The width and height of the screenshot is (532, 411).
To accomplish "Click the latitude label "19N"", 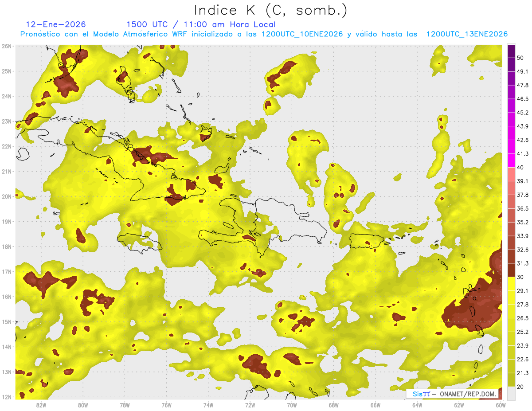I will 7,222.
